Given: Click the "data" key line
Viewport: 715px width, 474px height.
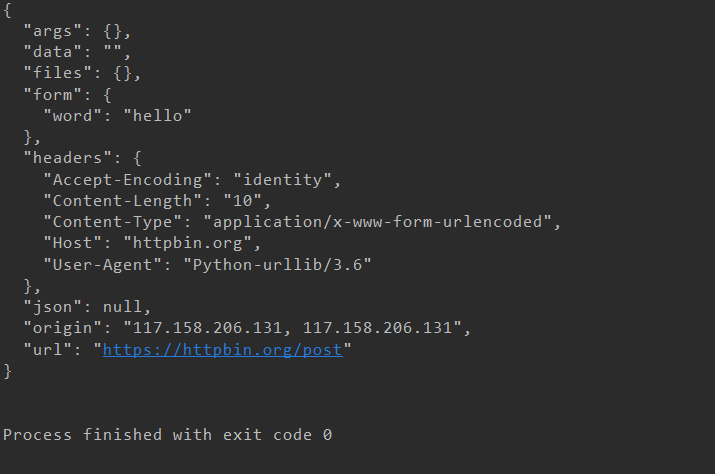Looking at the screenshot, I should pyautogui.click(x=77, y=52).
